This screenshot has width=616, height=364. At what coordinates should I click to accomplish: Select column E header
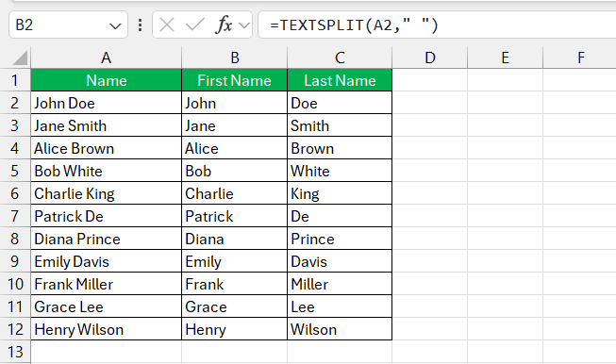coord(506,58)
